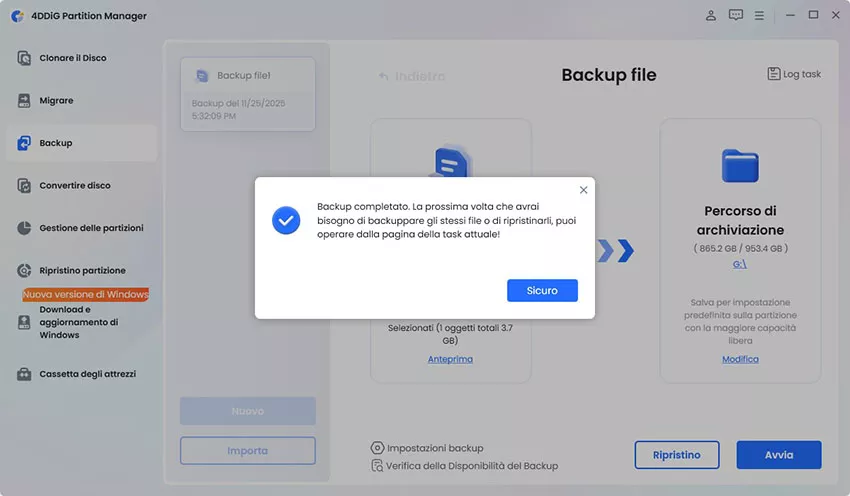Image resolution: width=850 pixels, height=496 pixels.
Task: Open the user account icon
Action: point(711,15)
